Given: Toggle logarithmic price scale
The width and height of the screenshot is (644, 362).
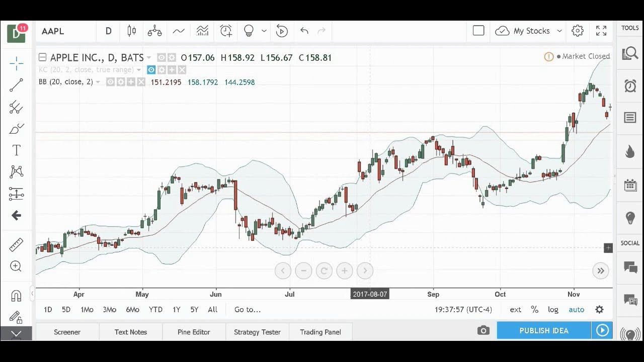Looking at the screenshot, I should coord(553,310).
